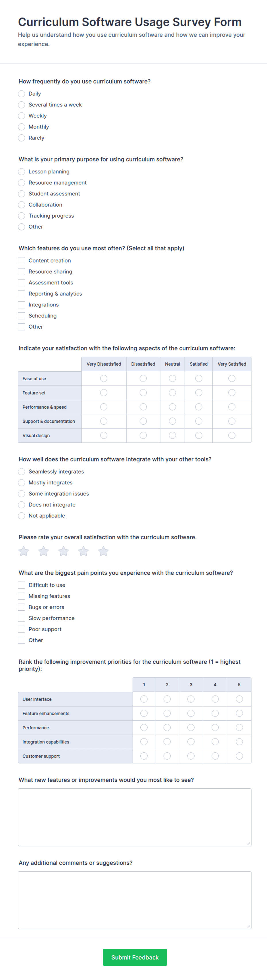Click the new features text area

pos(135,817)
